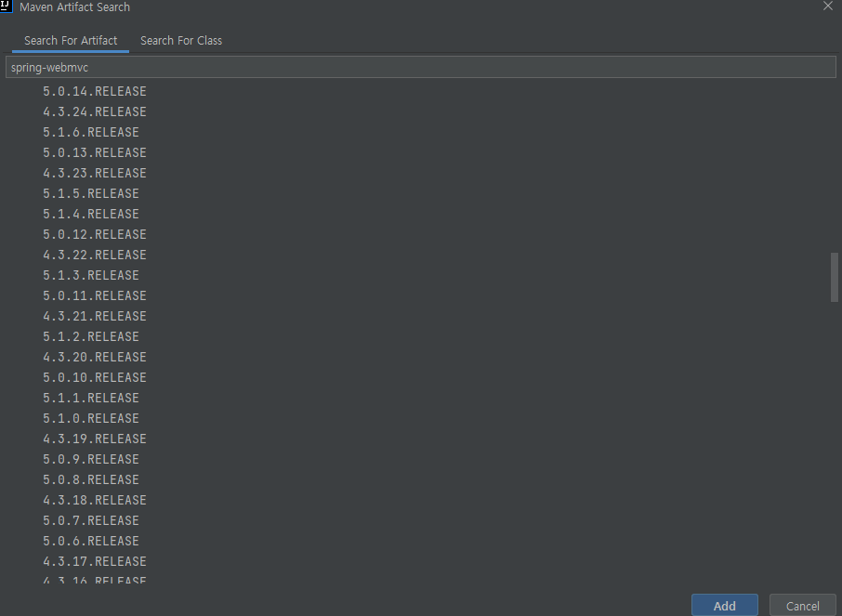This screenshot has width=842, height=616.
Task: Select version 5.0.9.RELEASE
Action: pyautogui.click(x=91, y=459)
